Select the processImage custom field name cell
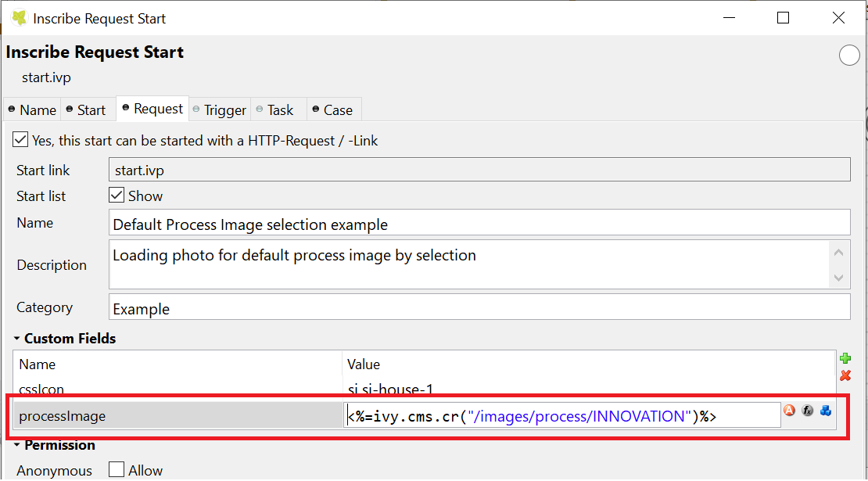This screenshot has height=481, width=868. 177,416
